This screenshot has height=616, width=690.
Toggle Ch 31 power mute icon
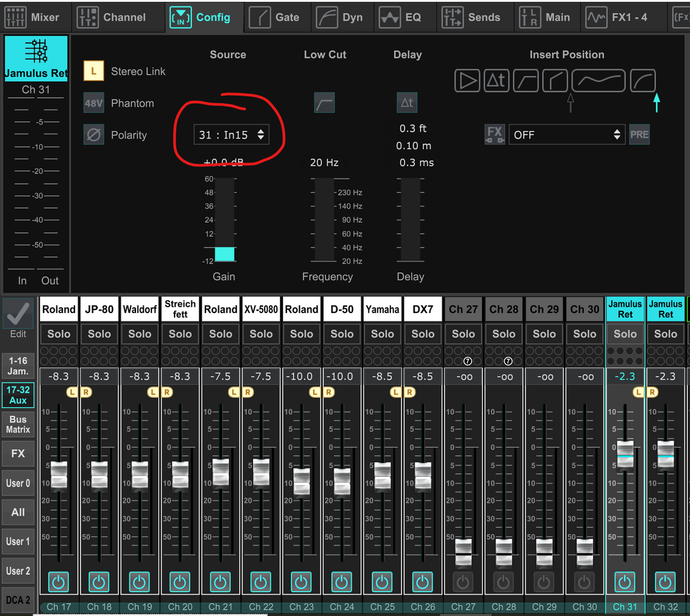click(x=625, y=582)
